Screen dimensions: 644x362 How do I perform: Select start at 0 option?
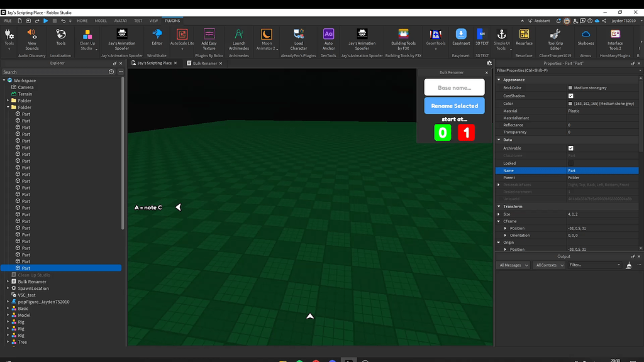click(442, 133)
